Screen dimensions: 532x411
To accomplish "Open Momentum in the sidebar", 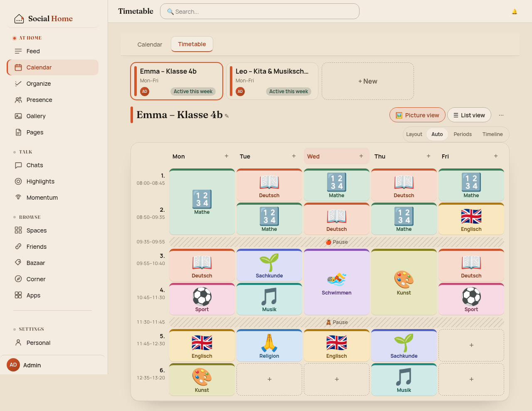I will coord(53,198).
